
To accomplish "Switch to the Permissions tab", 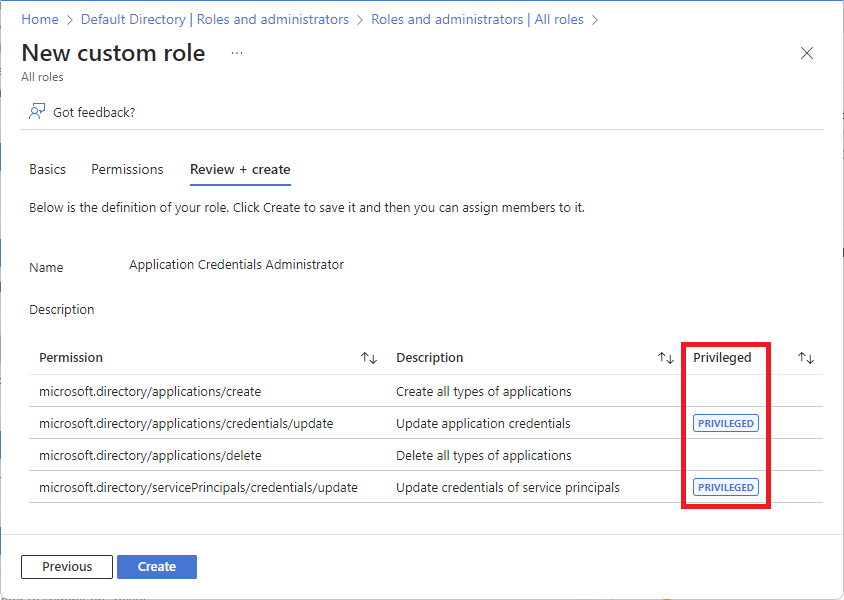I will point(127,169).
